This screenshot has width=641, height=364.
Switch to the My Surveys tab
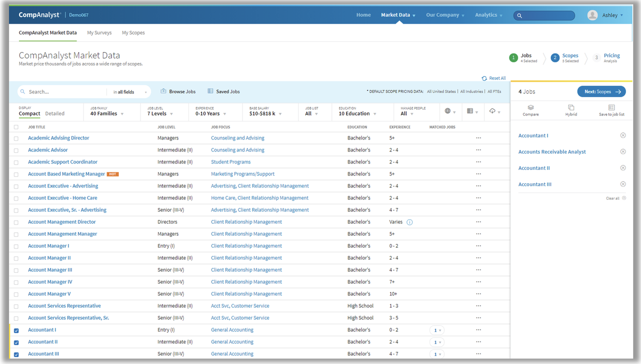click(x=99, y=33)
